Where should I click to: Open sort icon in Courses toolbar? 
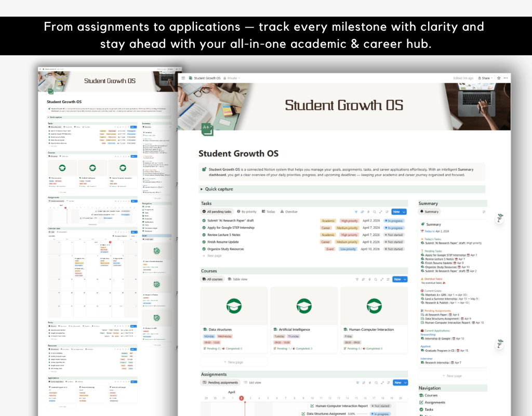[363, 279]
